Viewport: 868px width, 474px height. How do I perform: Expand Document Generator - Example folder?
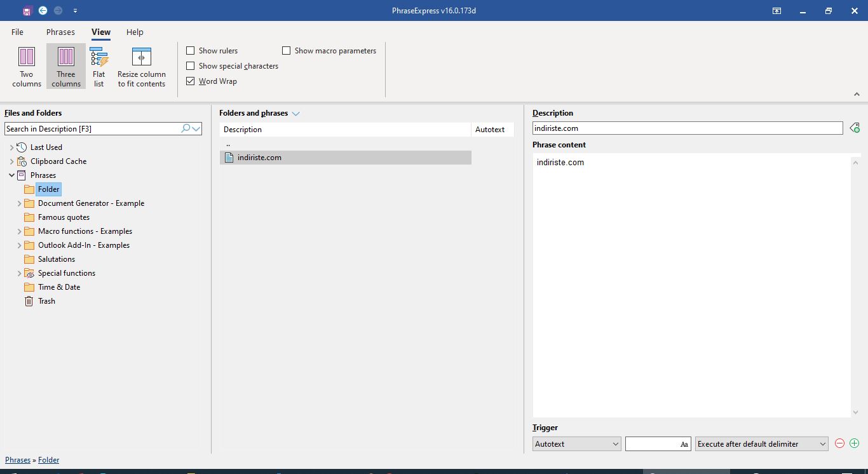(19, 203)
